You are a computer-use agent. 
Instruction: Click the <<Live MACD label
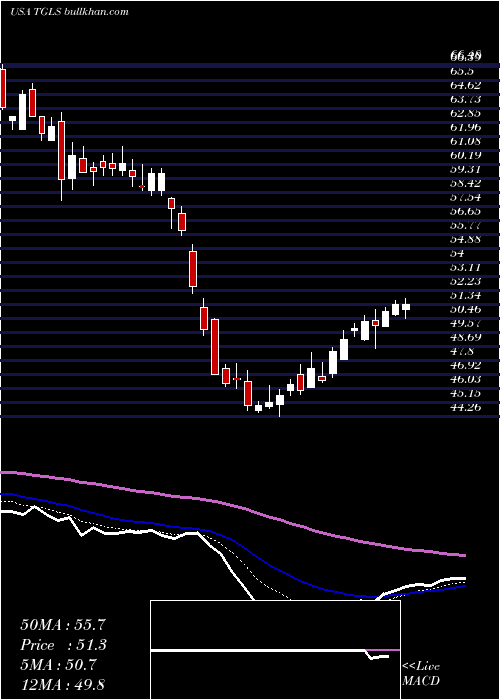pos(421,673)
